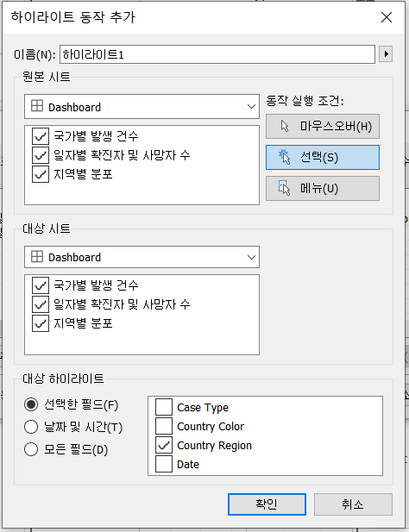Close the 하이라이트 동작 추가 dialog
The image size is (409, 532).
[387, 17]
